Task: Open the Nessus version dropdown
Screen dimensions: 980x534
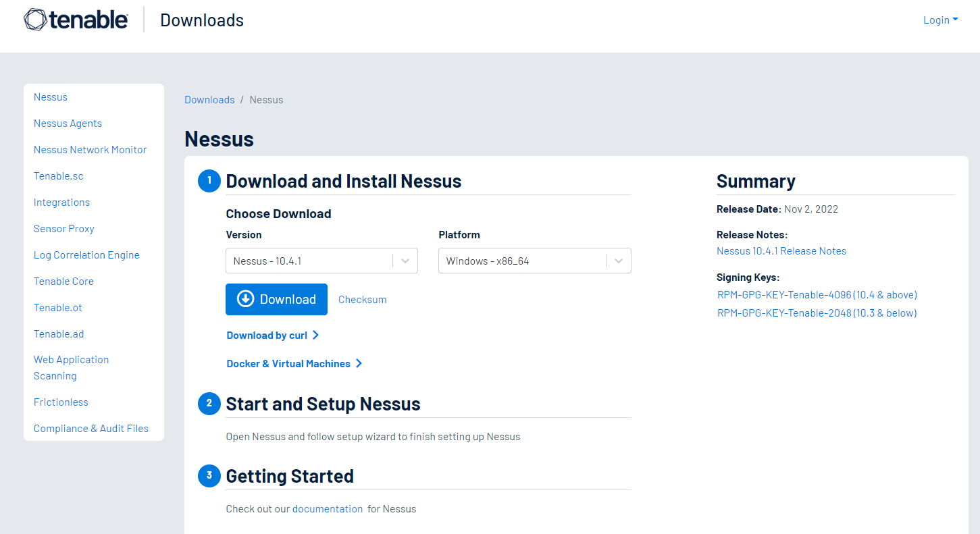Action: point(321,261)
